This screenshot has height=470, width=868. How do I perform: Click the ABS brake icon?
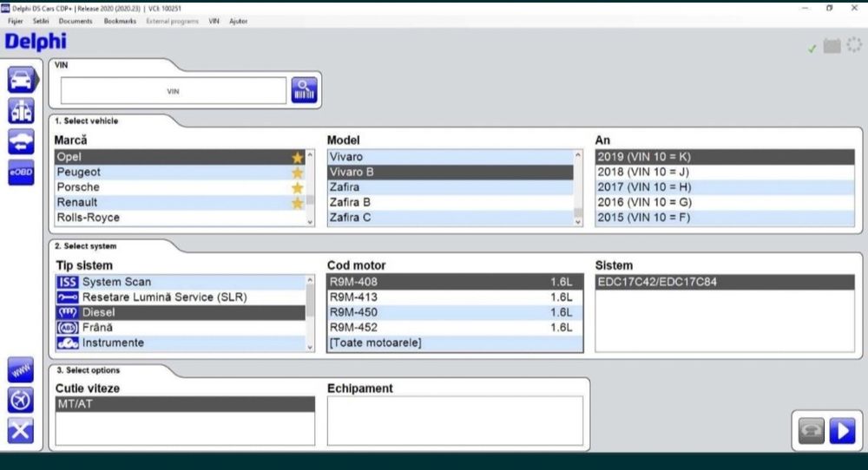(x=68, y=328)
